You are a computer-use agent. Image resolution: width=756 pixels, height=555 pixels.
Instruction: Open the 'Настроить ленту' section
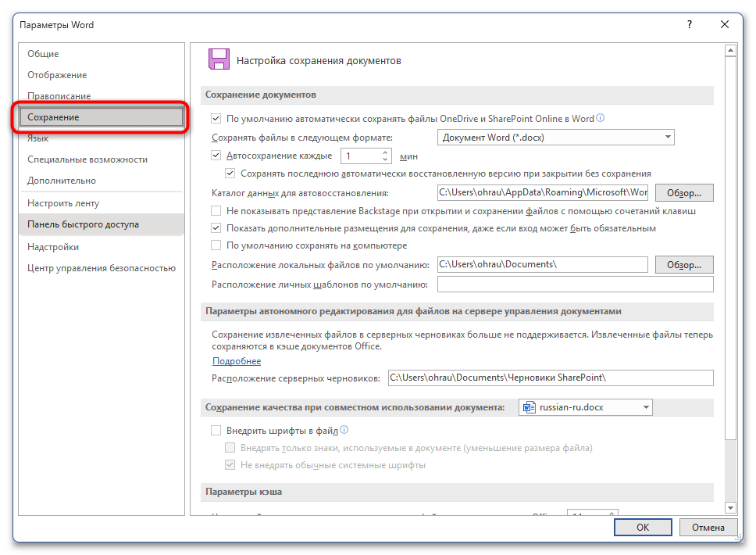coord(63,203)
